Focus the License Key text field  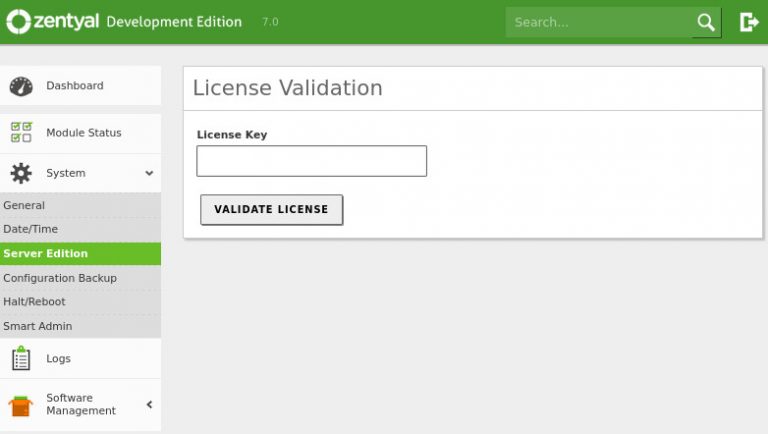click(311, 161)
